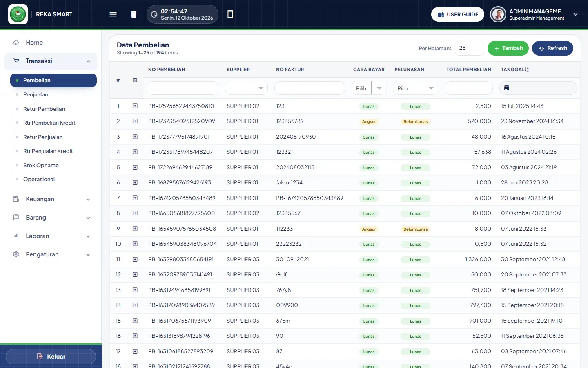Open the Pelunasan Pilih dropdown

tap(415, 88)
